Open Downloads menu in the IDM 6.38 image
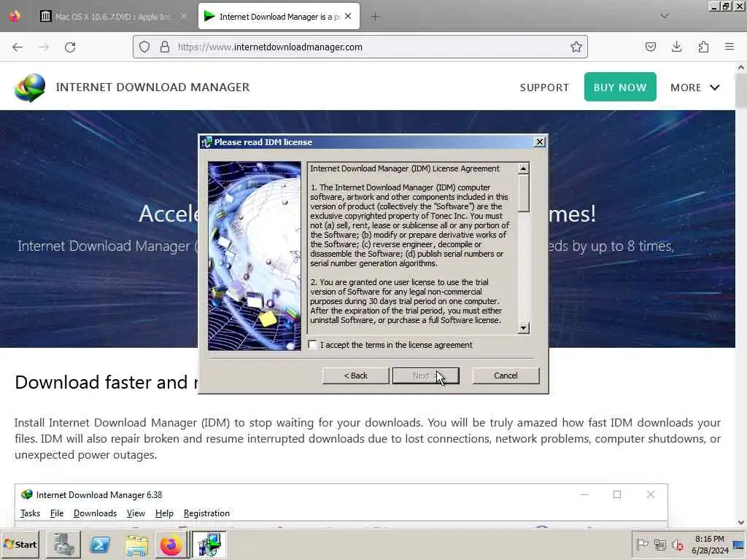This screenshot has height=560, width=747. click(95, 513)
